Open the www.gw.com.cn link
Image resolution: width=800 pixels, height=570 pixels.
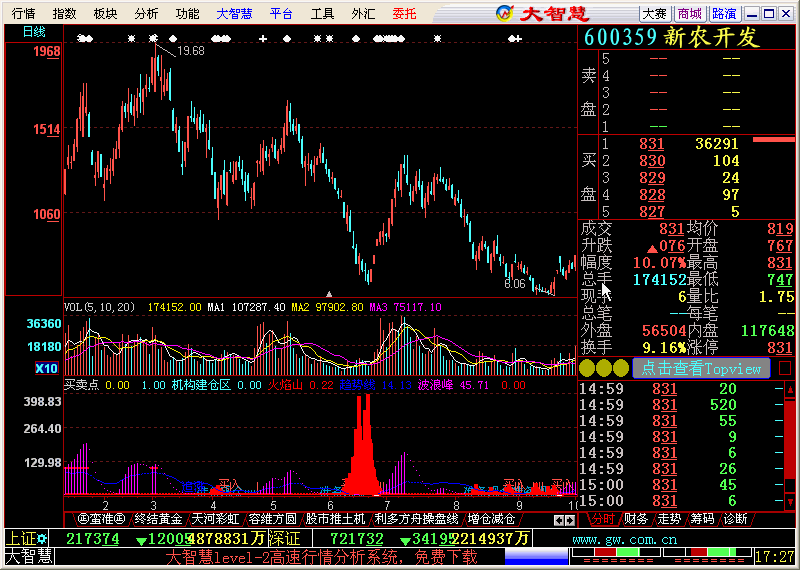pyautogui.click(x=624, y=539)
